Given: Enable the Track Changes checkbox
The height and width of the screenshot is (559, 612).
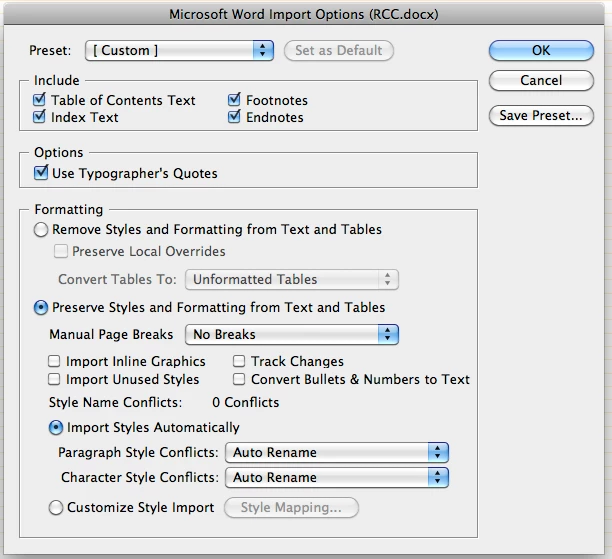Looking at the screenshot, I should pyautogui.click(x=239, y=361).
